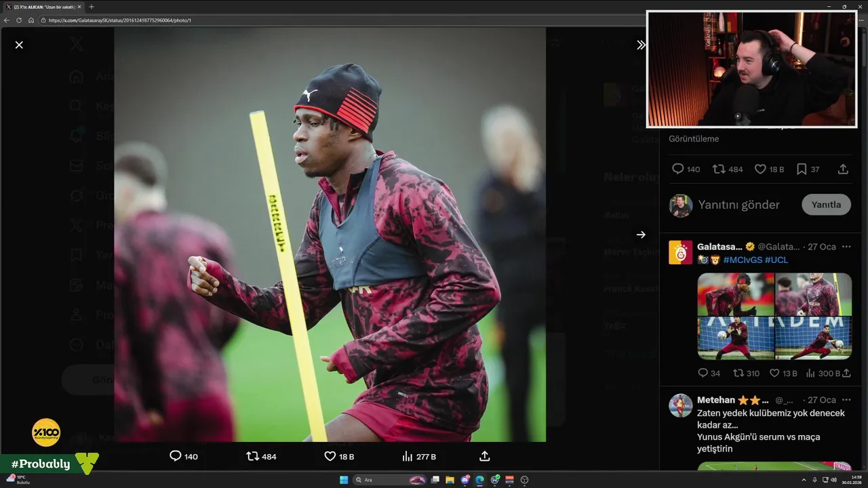Like the Galatasaray comment with 13 B
The image size is (868, 488).
tap(783, 373)
